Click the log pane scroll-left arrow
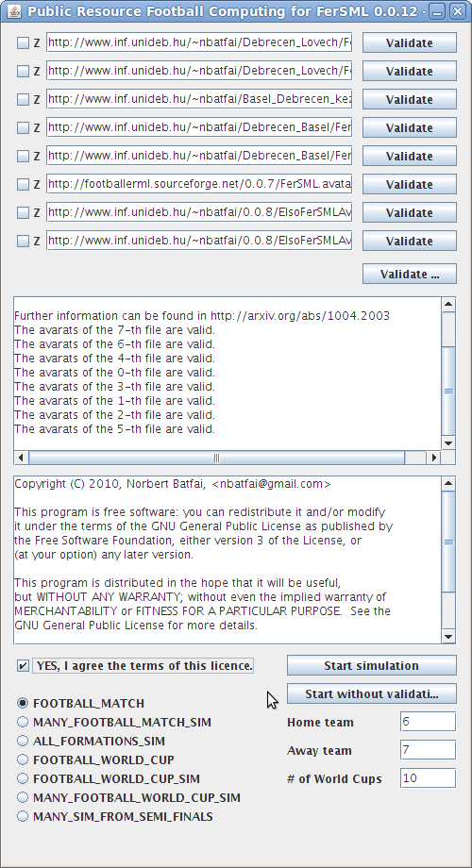Image resolution: width=472 pixels, height=868 pixels. tap(21, 458)
